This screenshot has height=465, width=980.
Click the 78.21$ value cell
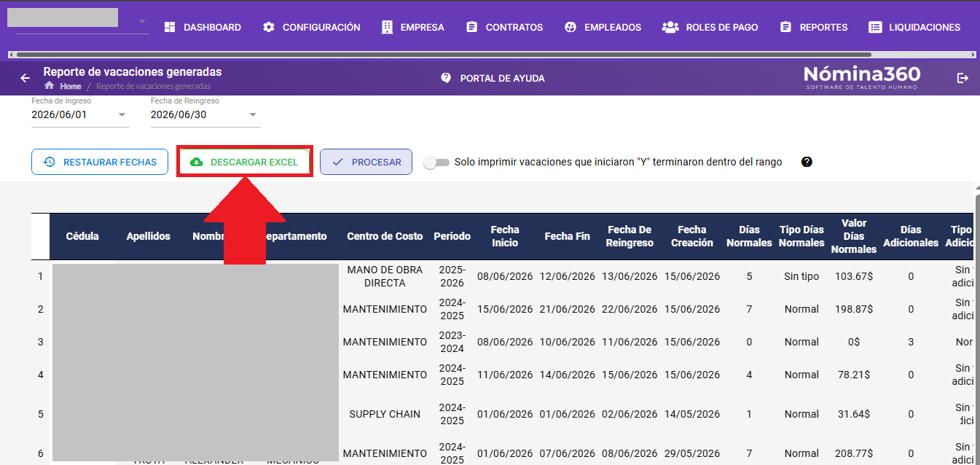pos(853,375)
